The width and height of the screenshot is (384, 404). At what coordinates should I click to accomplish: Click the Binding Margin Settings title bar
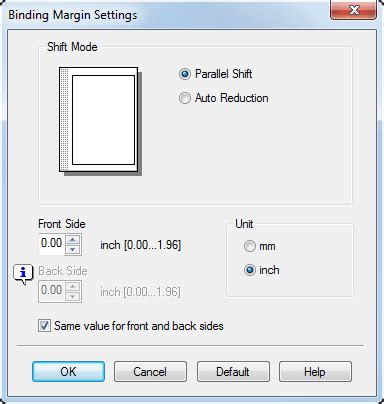167,15
